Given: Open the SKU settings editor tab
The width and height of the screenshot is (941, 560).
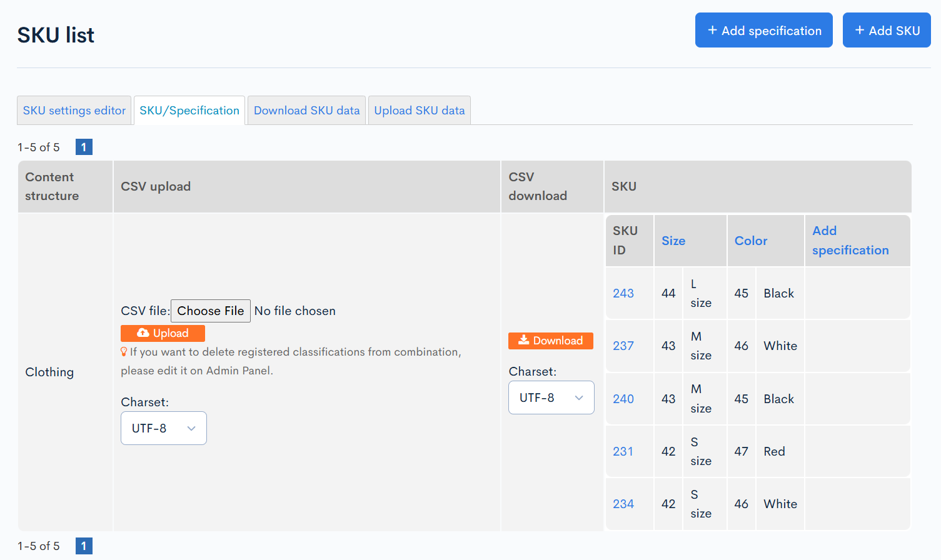Looking at the screenshot, I should (x=74, y=111).
